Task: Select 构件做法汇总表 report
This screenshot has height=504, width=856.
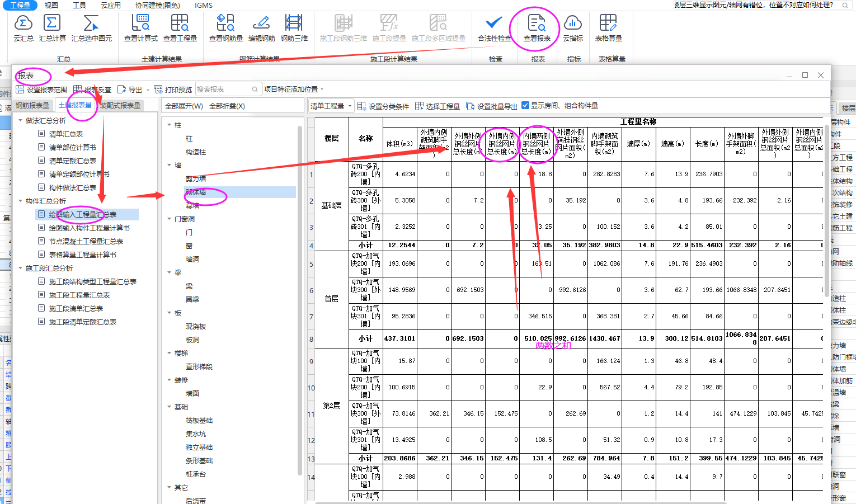Action: click(73, 187)
